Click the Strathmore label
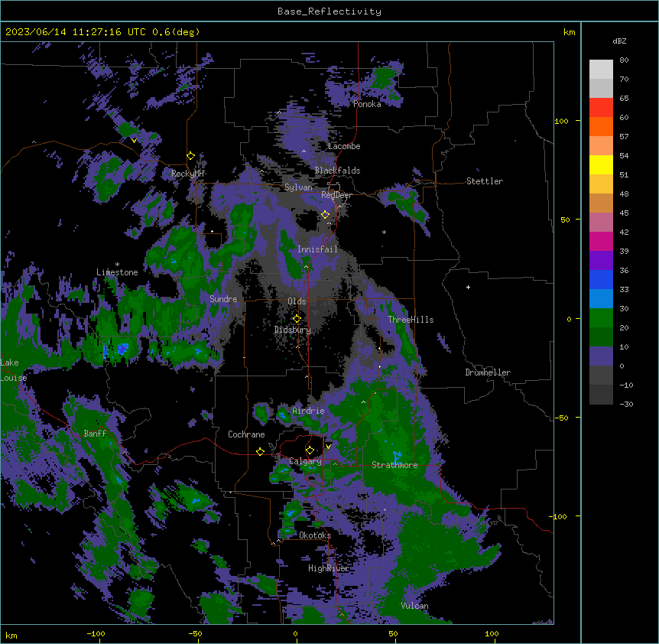This screenshot has height=644, width=659. click(x=394, y=465)
